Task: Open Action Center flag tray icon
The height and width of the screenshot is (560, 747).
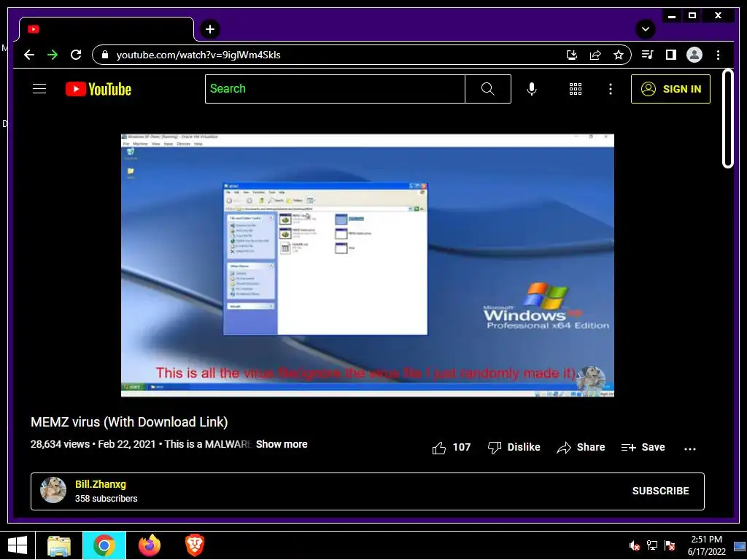Action: coord(670,545)
